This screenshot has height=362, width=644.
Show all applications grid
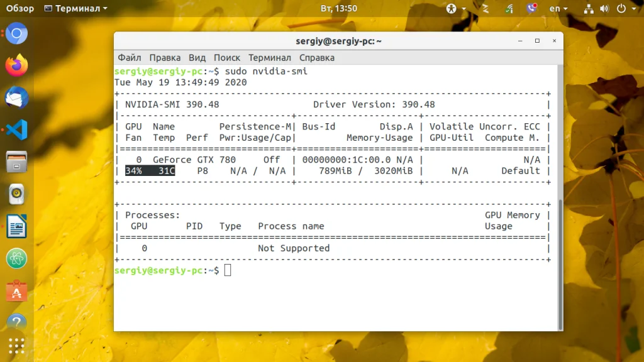[17, 346]
